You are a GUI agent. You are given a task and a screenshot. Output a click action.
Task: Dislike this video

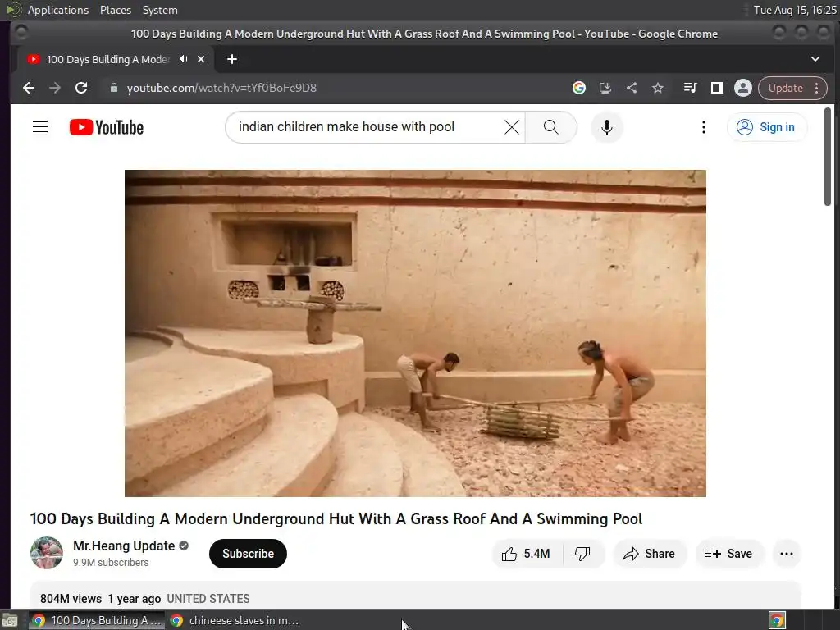click(x=583, y=554)
